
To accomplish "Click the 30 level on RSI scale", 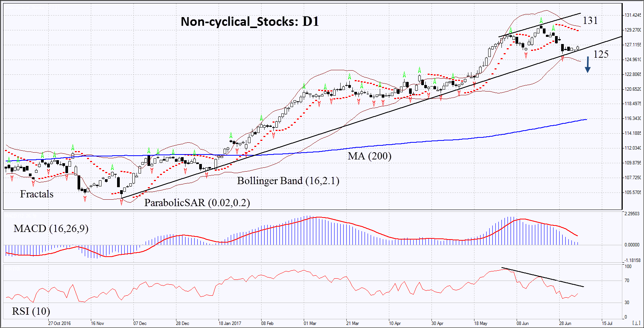I will click(627, 303).
